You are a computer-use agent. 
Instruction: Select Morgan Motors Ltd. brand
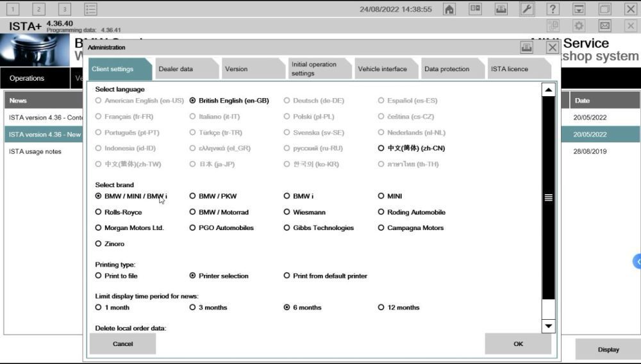129,228
